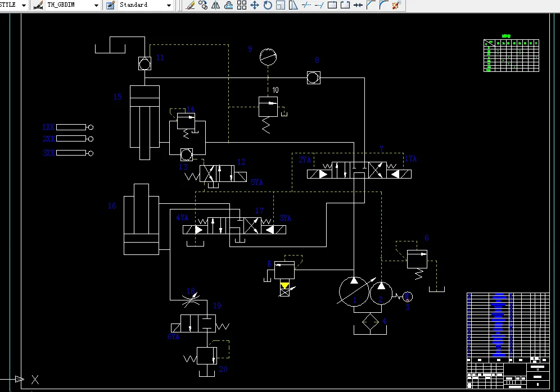
Task: Select the Scale tool
Action: [281, 5]
